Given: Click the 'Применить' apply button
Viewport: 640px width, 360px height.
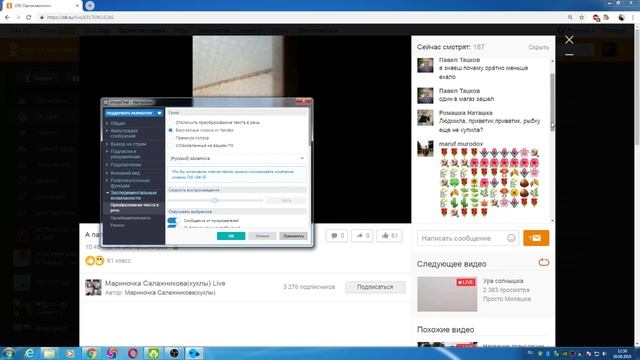Looking at the screenshot, I should 293,236.
